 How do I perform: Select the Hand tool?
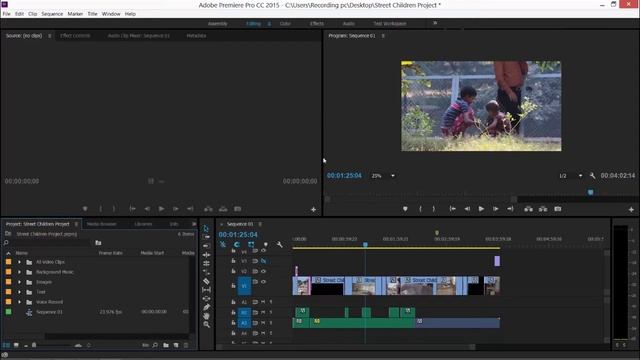[x=207, y=316]
